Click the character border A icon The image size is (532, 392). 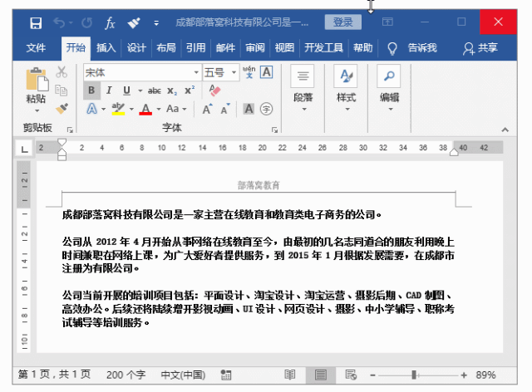pyautogui.click(x=266, y=72)
